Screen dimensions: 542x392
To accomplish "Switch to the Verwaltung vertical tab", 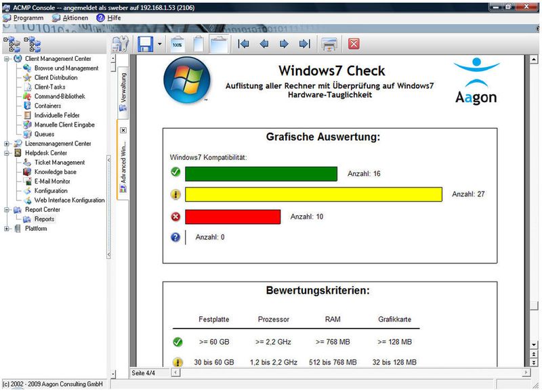I will pos(123,91).
